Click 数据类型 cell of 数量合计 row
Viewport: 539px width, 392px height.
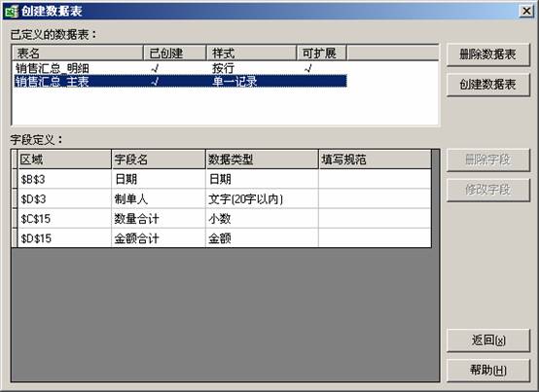pos(262,219)
